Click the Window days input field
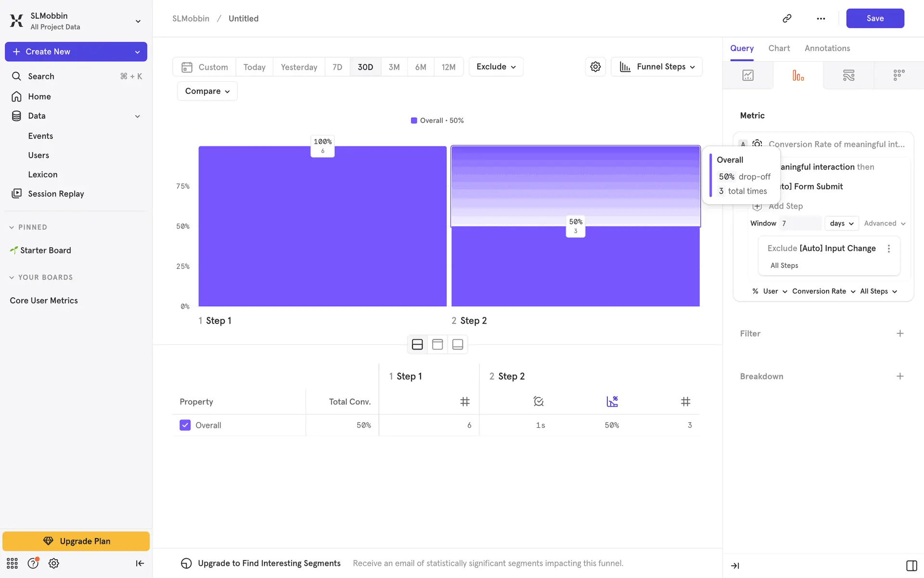The height and width of the screenshot is (578, 924). (x=800, y=223)
